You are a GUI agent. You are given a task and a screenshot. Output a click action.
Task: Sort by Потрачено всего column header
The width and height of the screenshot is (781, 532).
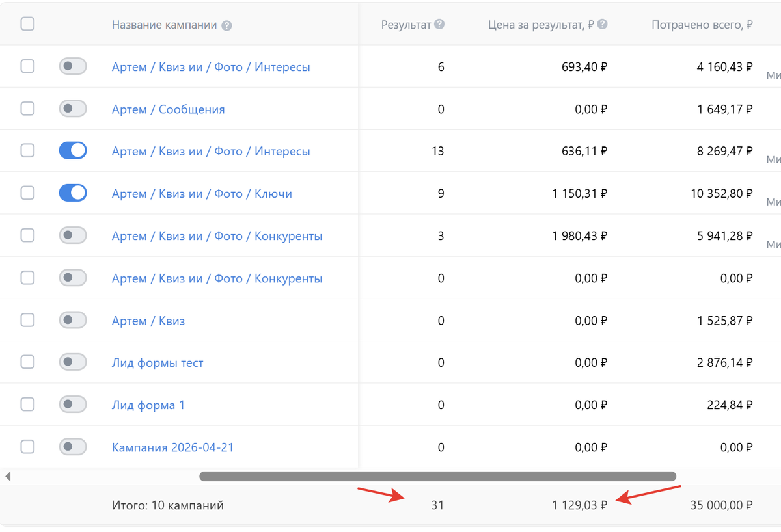tap(702, 25)
